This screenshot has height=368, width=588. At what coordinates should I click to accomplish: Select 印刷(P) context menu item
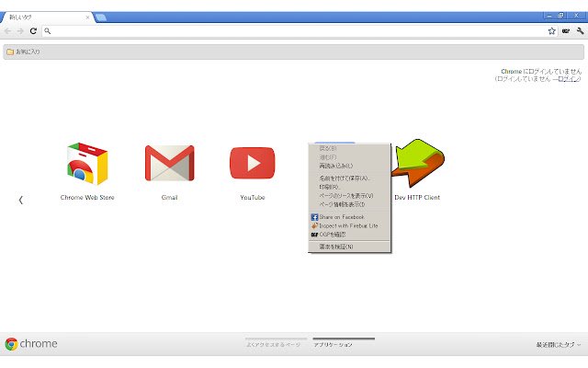(349, 187)
